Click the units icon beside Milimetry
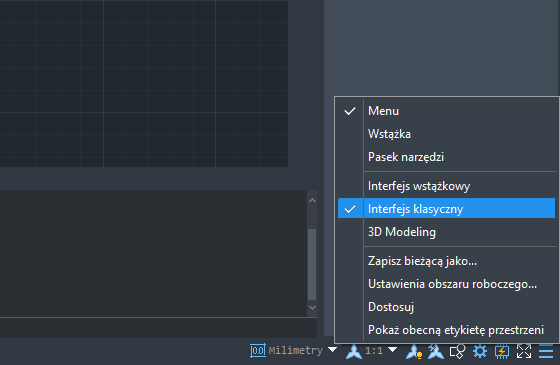This screenshot has width=560, height=365. [258, 351]
